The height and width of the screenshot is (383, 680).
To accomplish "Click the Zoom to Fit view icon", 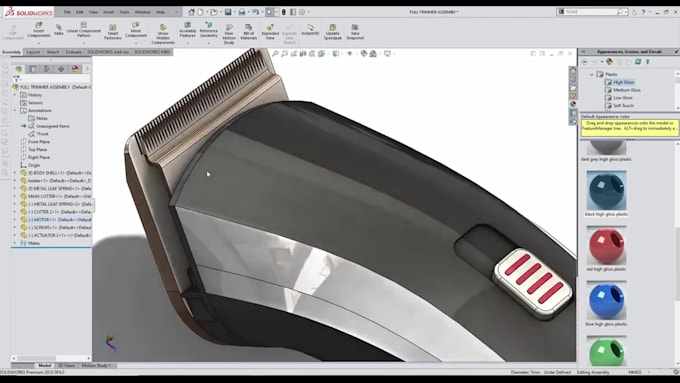I will (275, 53).
